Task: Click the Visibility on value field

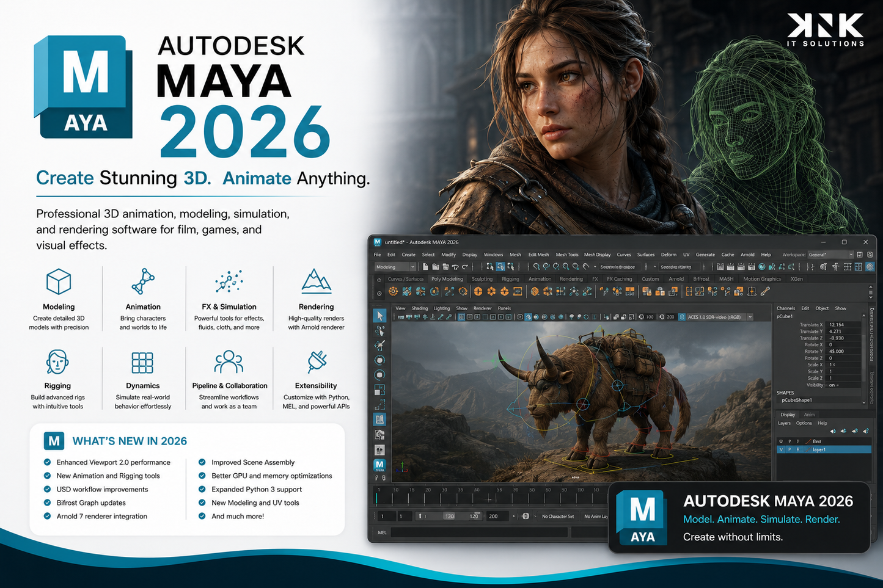Action: (x=844, y=385)
